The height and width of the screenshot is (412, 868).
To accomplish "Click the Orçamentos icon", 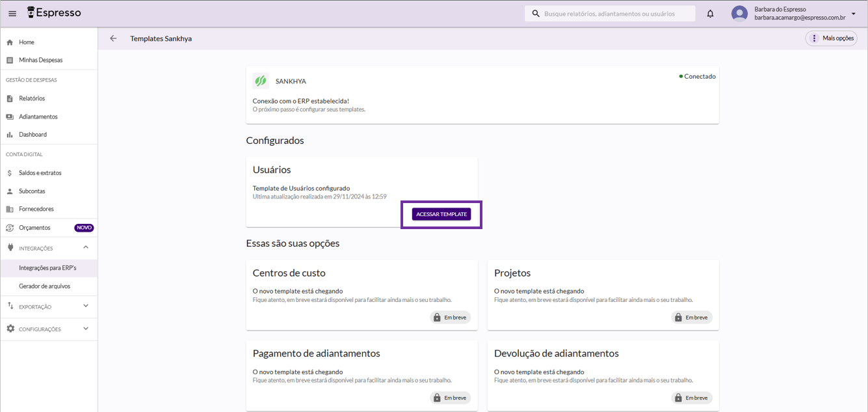I will tap(10, 228).
